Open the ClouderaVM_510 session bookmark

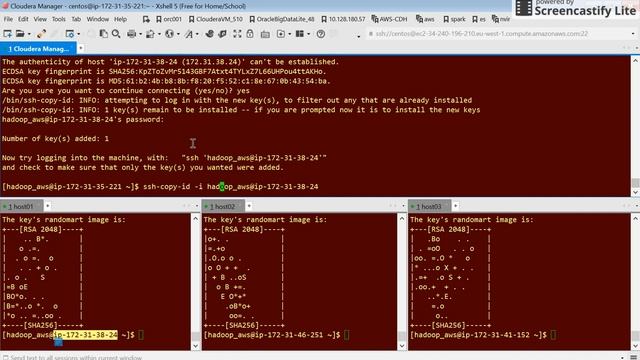(x=216, y=19)
